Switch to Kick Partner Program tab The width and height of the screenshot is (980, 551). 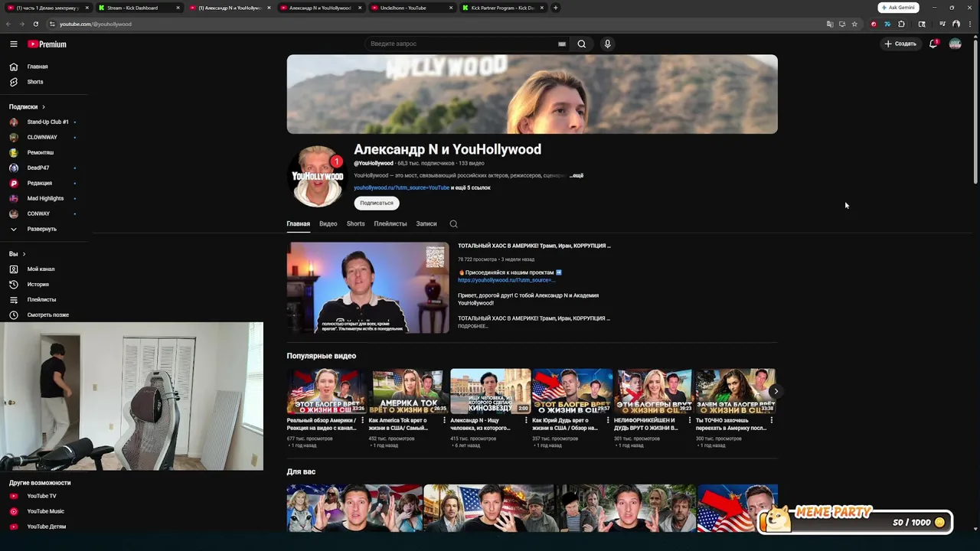click(x=501, y=8)
